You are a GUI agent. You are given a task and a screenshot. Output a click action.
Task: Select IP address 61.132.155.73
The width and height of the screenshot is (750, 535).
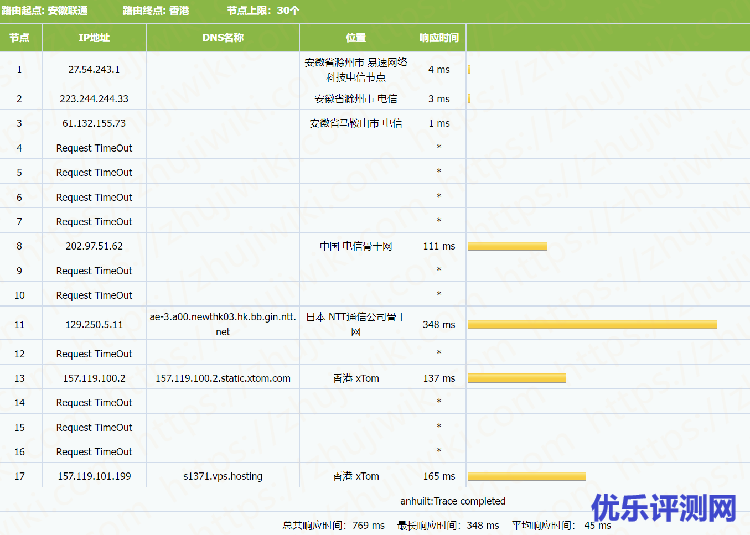[94, 124]
